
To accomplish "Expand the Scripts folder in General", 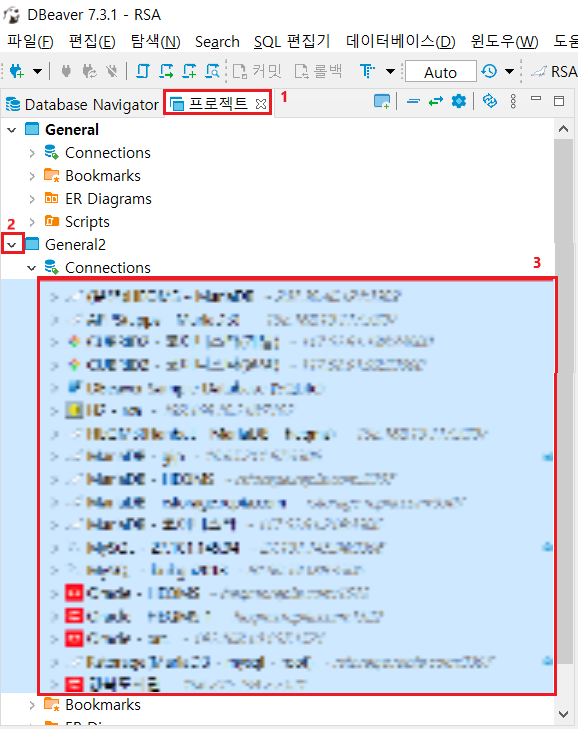I will [32, 222].
